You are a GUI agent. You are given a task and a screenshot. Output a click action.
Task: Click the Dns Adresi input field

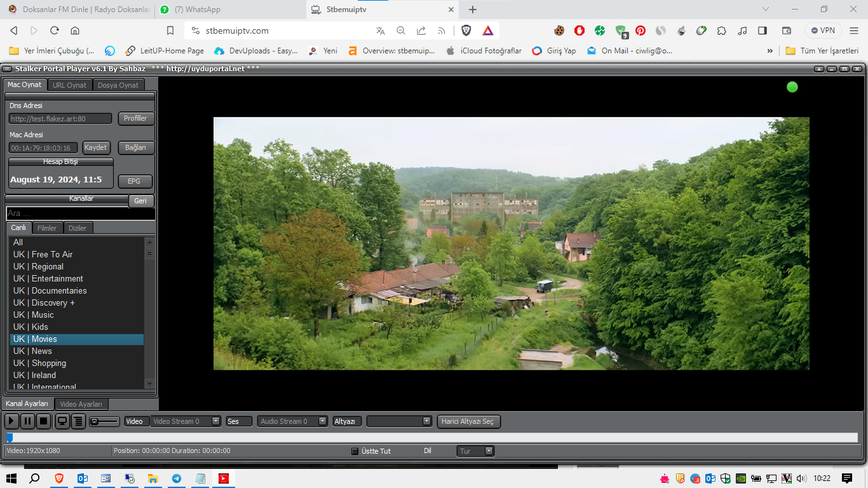click(x=60, y=119)
